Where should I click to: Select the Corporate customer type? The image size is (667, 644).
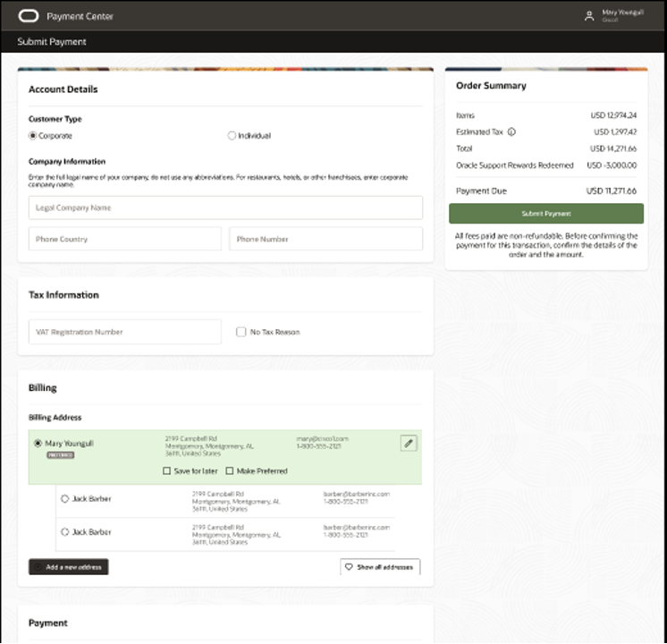coord(32,136)
